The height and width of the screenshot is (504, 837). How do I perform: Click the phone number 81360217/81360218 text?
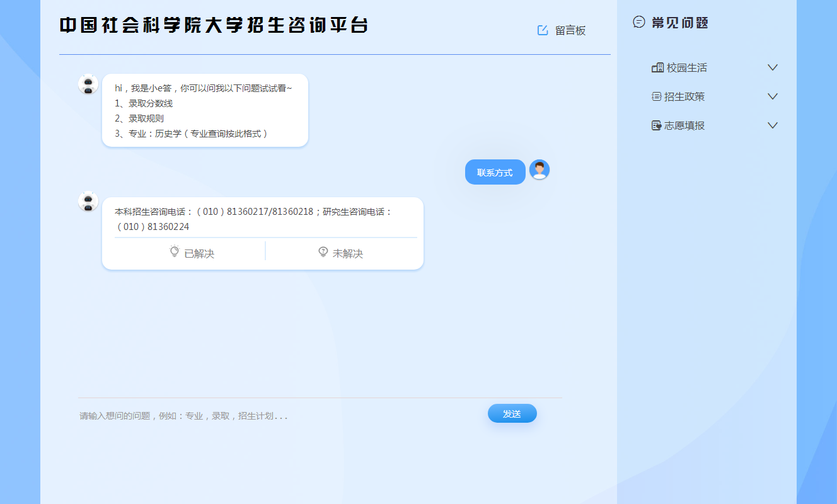pos(270,212)
